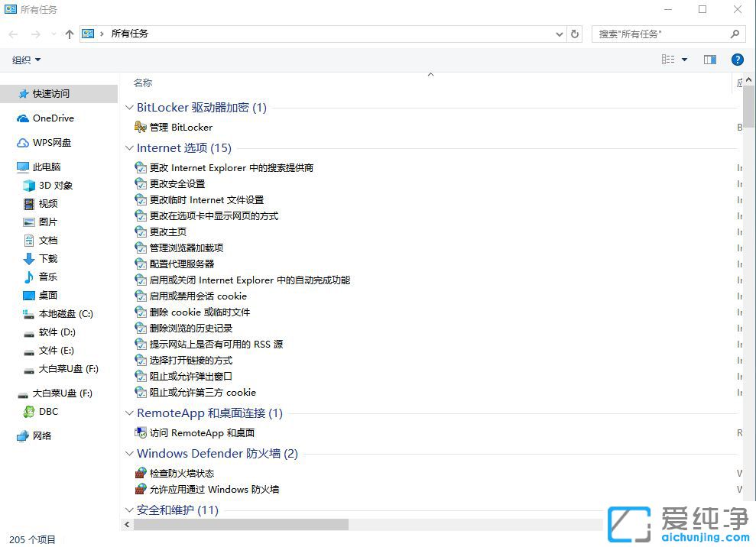Select OneDrive in the navigation sidebar
The image size is (756, 547).
[53, 118]
